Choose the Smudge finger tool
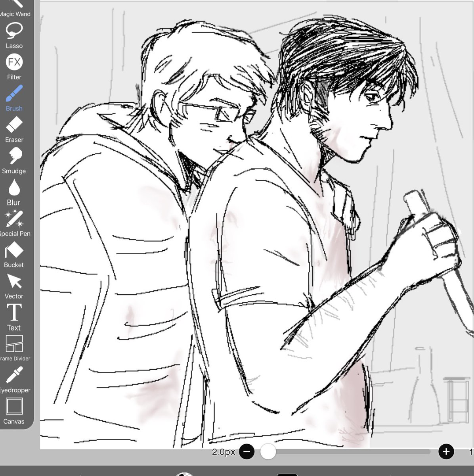 (14, 161)
